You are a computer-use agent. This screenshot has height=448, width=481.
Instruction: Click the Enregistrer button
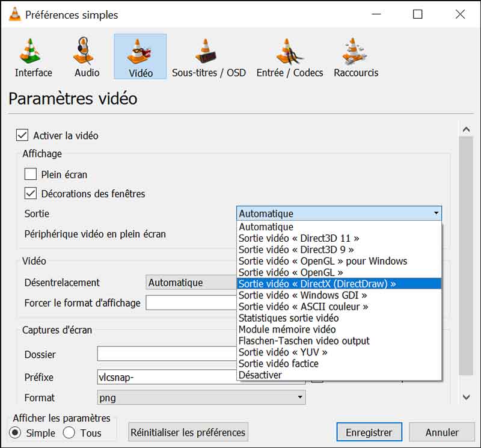369,432
